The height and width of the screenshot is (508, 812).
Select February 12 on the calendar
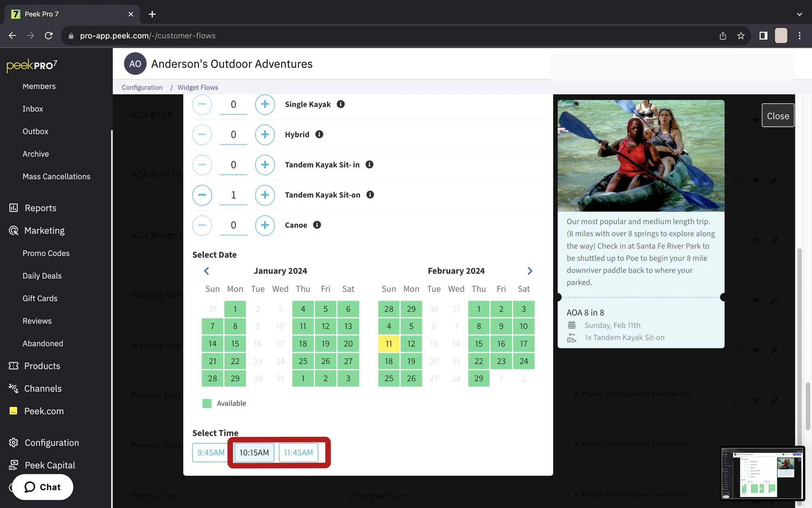(411, 343)
